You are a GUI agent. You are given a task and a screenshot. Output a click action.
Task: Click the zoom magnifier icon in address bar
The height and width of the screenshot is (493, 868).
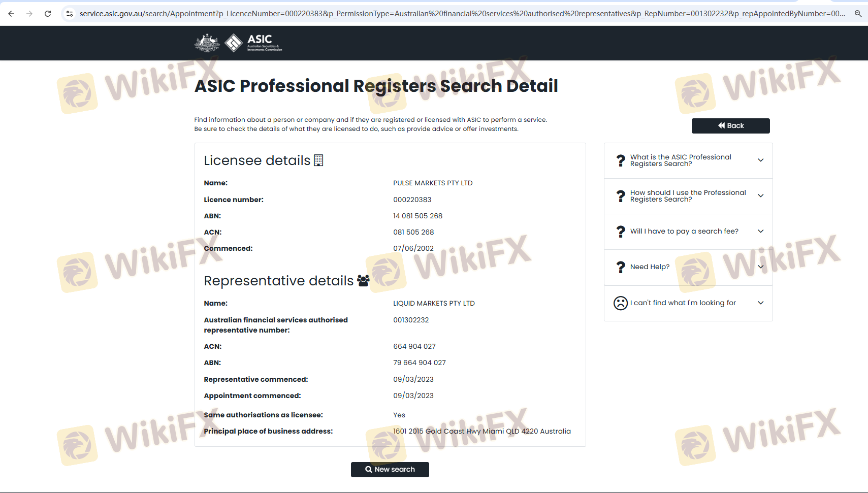pos(858,14)
